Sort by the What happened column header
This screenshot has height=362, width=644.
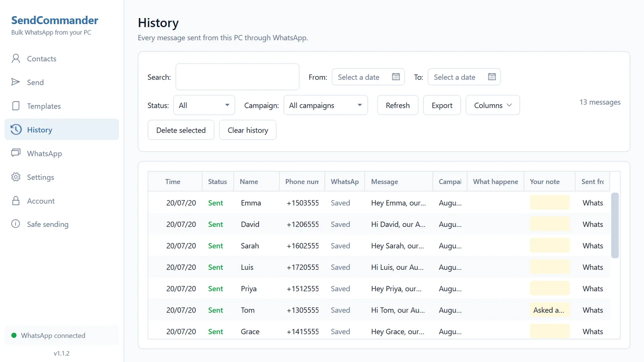(495, 181)
